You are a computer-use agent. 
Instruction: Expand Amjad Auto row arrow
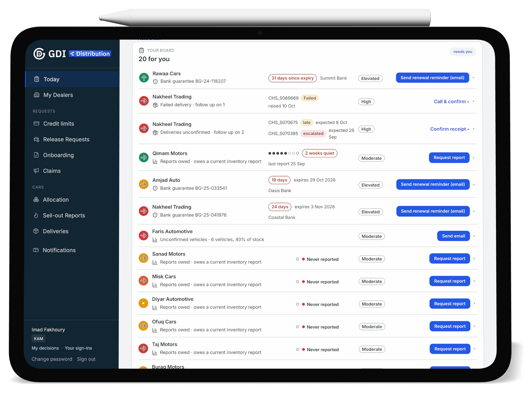click(474, 184)
